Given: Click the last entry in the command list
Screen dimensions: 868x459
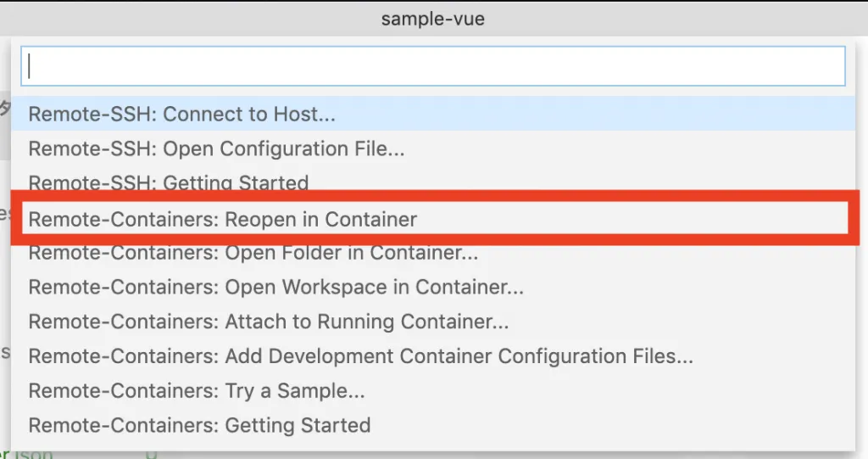Looking at the screenshot, I should pyautogui.click(x=199, y=424).
